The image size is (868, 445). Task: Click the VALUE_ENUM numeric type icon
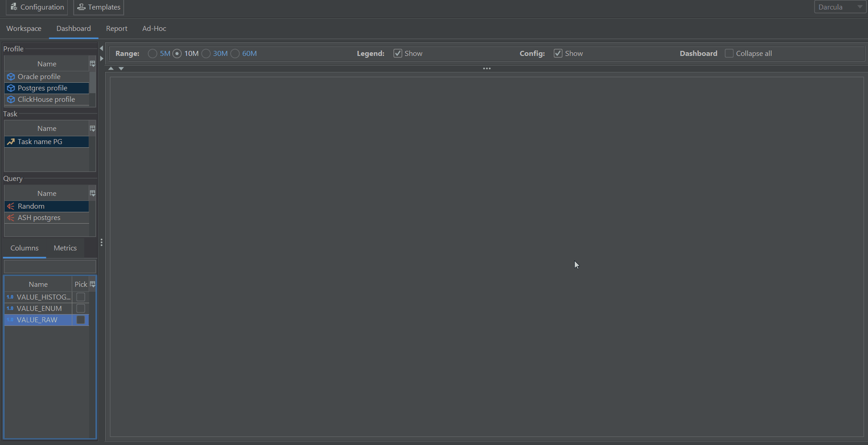click(x=10, y=309)
